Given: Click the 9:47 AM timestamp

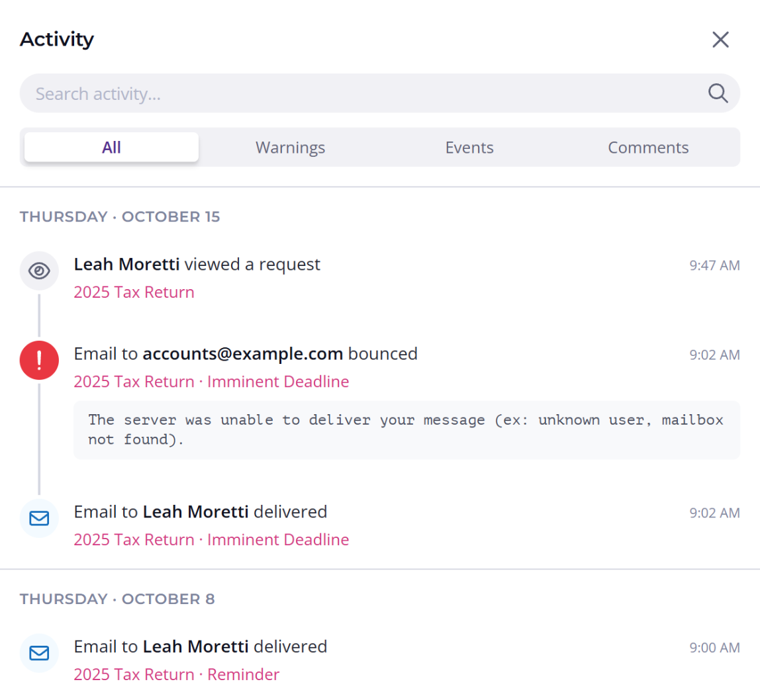Looking at the screenshot, I should pos(714,265).
